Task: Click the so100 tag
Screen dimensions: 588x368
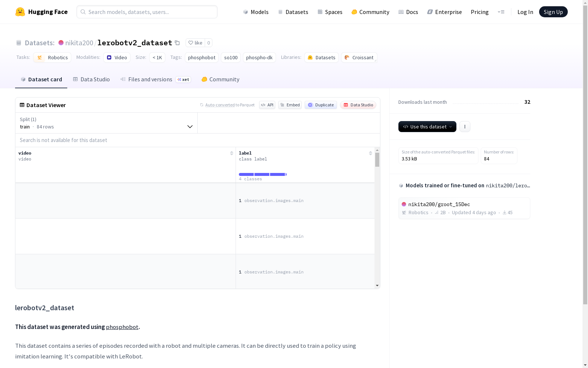Action: click(231, 57)
